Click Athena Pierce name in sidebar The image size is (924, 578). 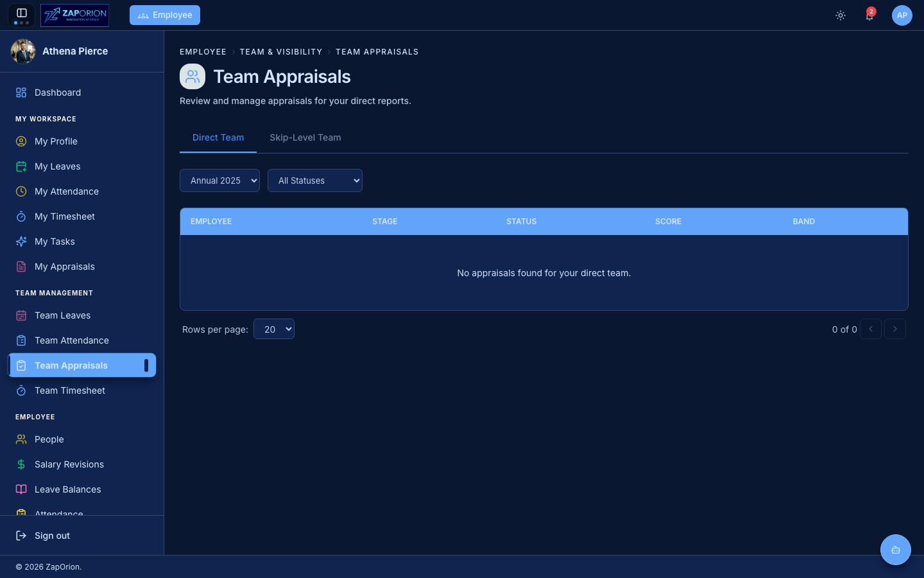click(x=75, y=51)
